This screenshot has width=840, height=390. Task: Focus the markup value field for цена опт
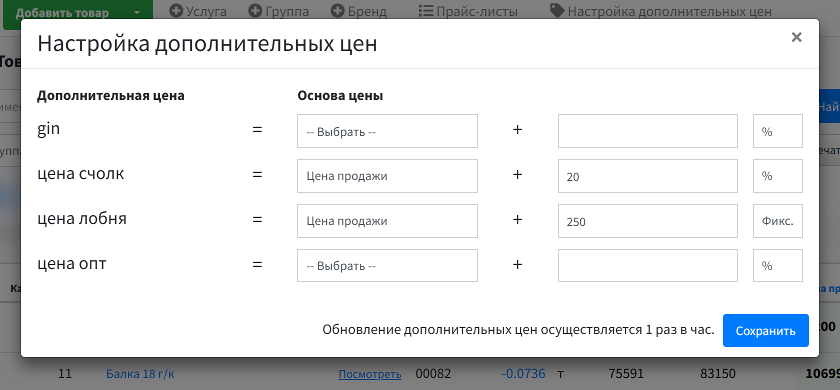[x=648, y=265]
